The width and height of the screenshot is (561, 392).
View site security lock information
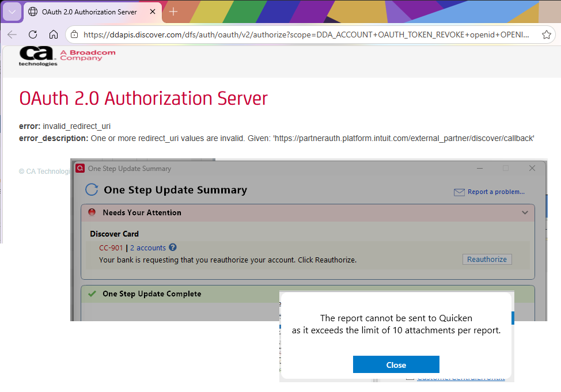pos(74,35)
